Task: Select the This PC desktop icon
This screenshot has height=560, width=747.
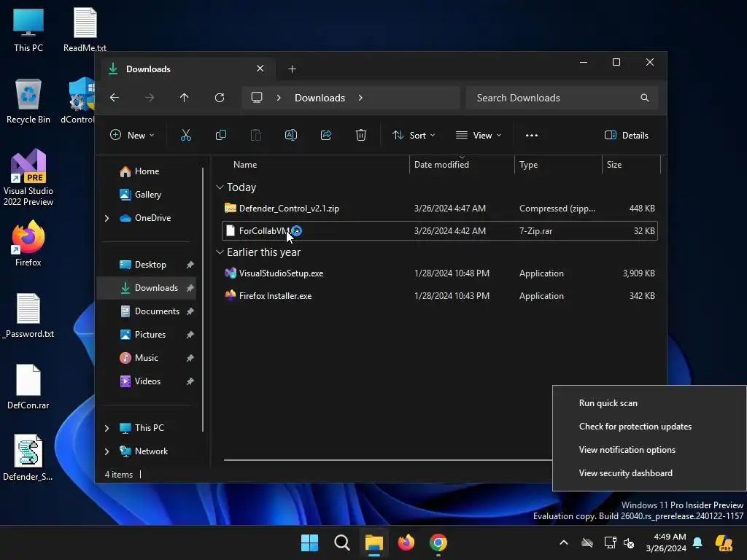Action: (28, 29)
